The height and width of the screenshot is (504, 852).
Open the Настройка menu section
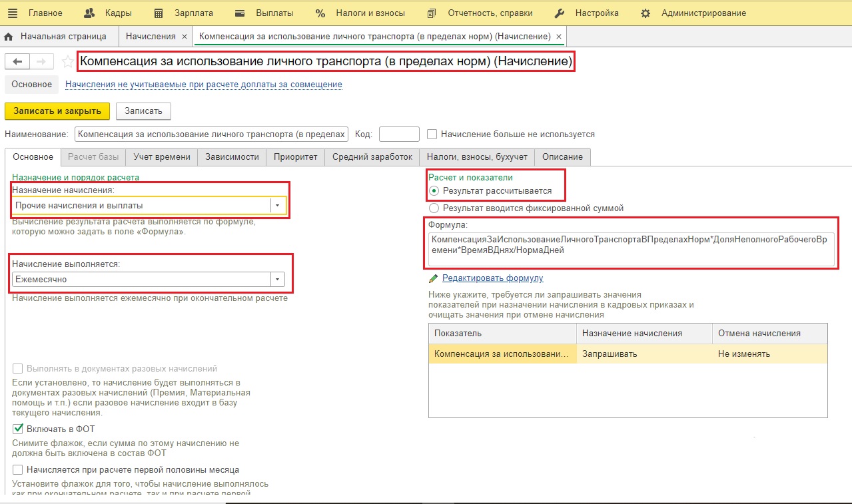[x=597, y=13]
